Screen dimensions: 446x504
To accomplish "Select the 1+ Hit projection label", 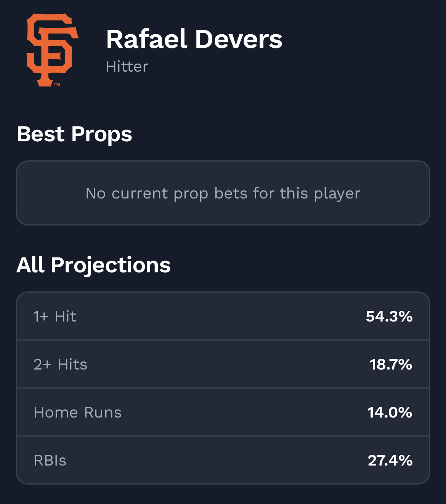I will pyautogui.click(x=55, y=316).
